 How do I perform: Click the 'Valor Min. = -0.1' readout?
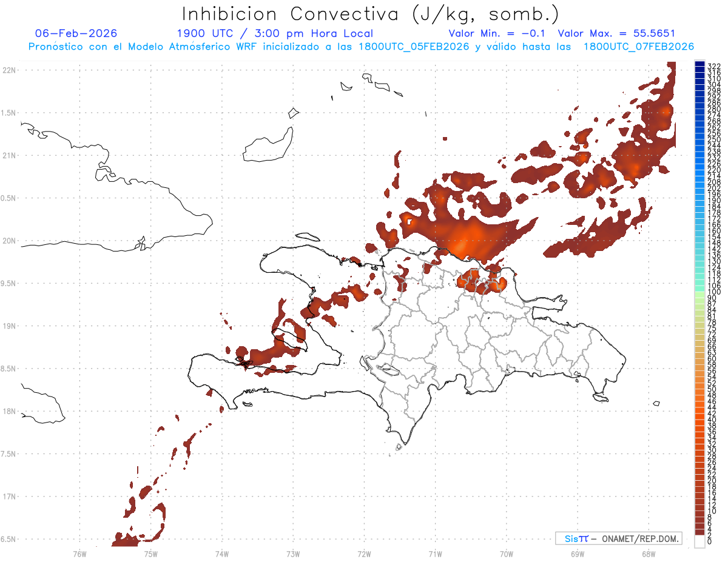(x=497, y=33)
